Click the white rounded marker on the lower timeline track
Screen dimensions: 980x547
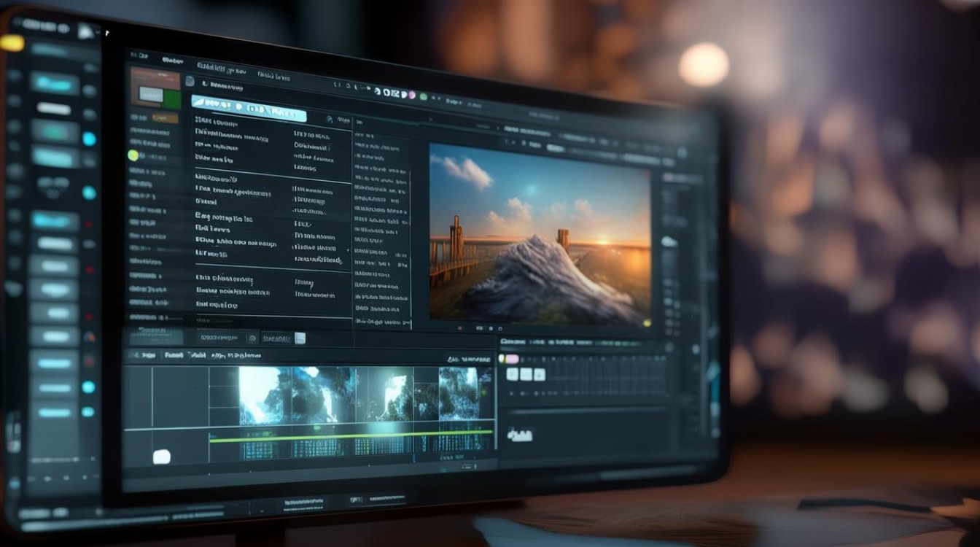click(161, 457)
